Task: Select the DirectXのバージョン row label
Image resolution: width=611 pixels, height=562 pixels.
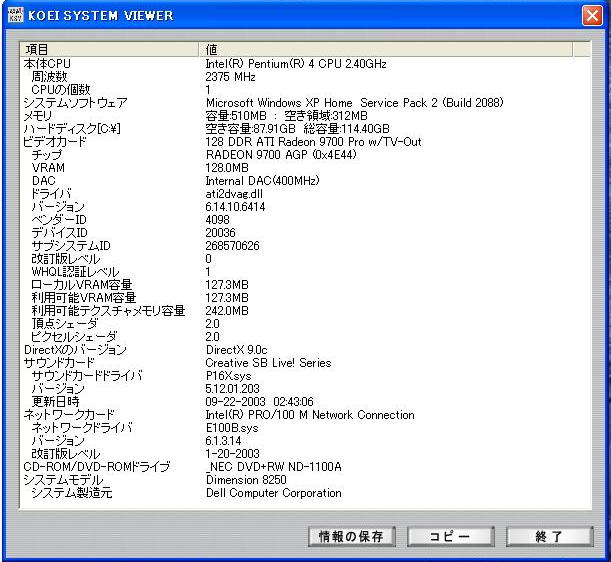Action: [x=75, y=350]
